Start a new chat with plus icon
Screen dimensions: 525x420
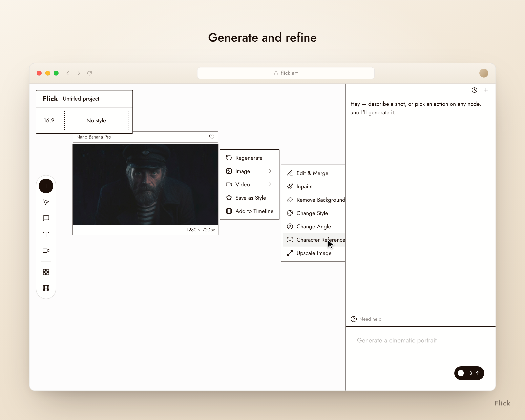(x=486, y=90)
